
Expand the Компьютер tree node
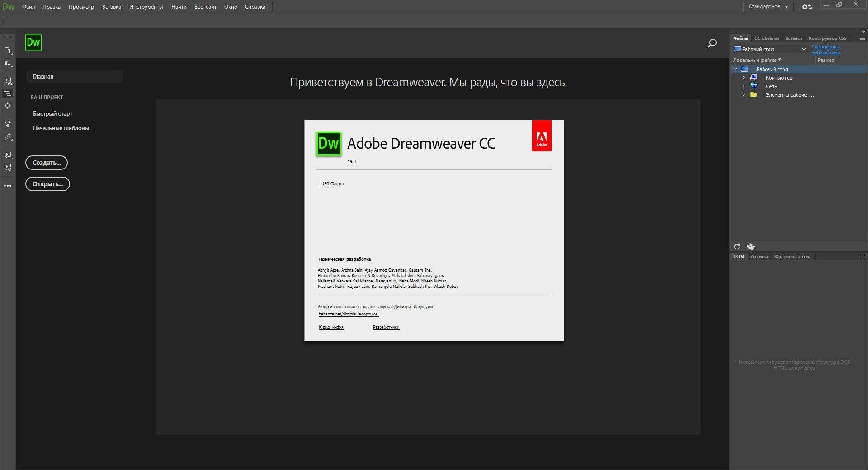(x=744, y=78)
